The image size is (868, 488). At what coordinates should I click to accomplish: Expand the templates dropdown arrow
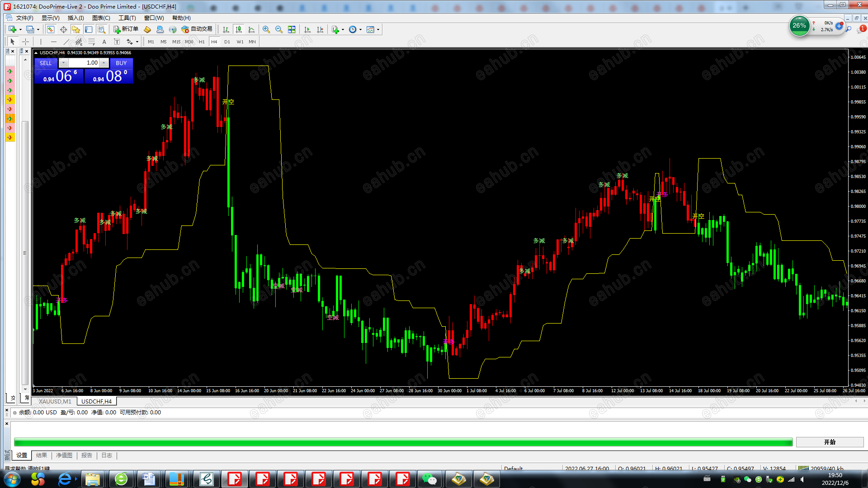click(378, 29)
